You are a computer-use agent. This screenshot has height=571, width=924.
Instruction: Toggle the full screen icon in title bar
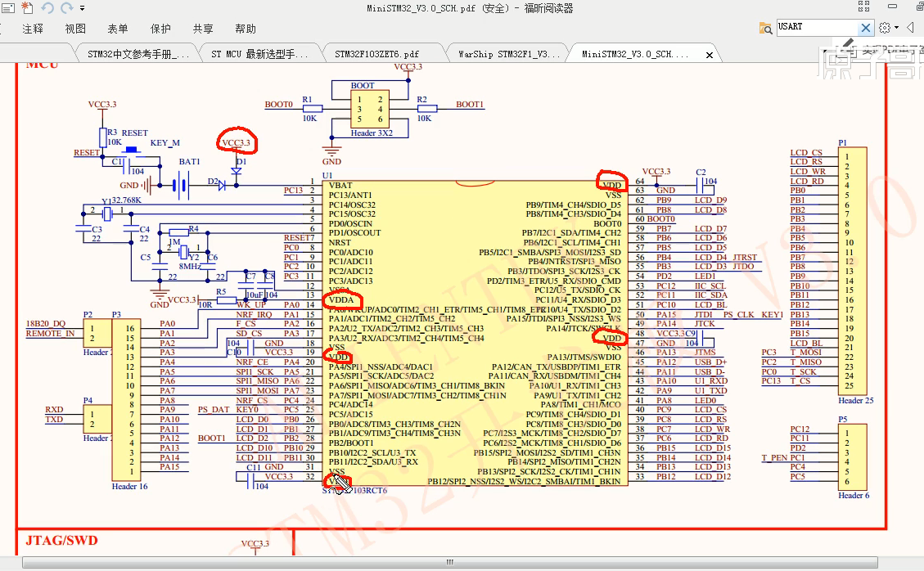[864, 7]
